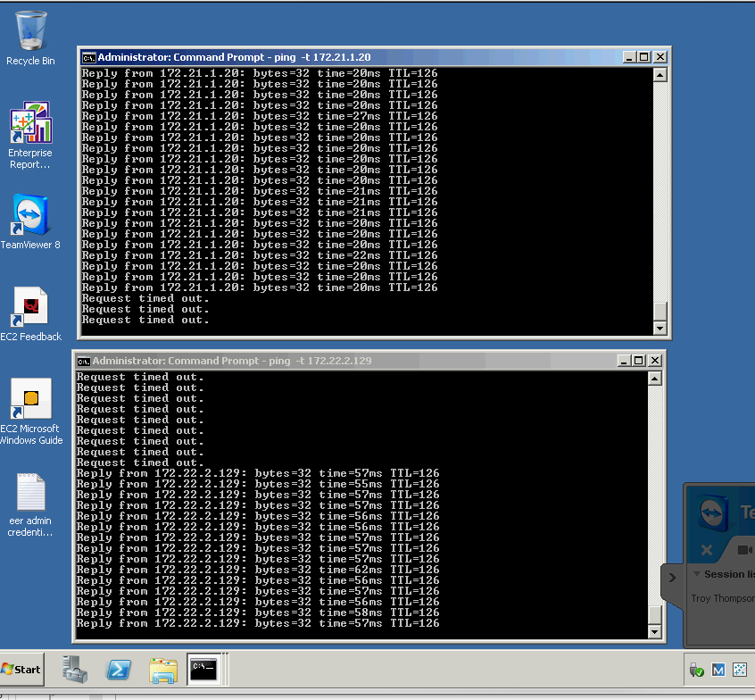Click the X icon in TeamViewer panel
Screen dimensions: 755x700
click(x=707, y=550)
